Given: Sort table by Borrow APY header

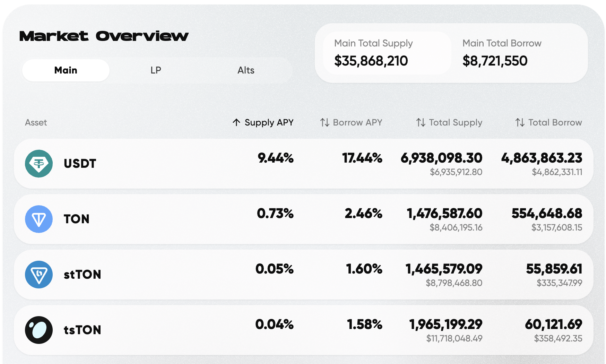Looking at the screenshot, I should (x=357, y=122).
